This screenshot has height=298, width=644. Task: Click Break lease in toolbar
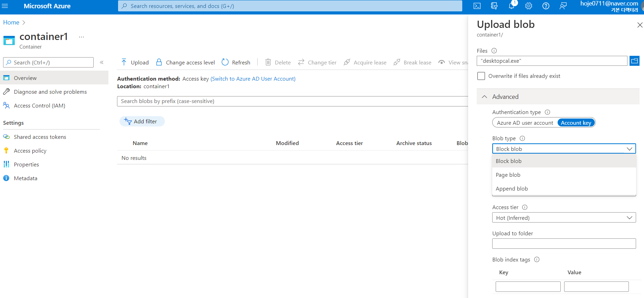[x=412, y=62]
